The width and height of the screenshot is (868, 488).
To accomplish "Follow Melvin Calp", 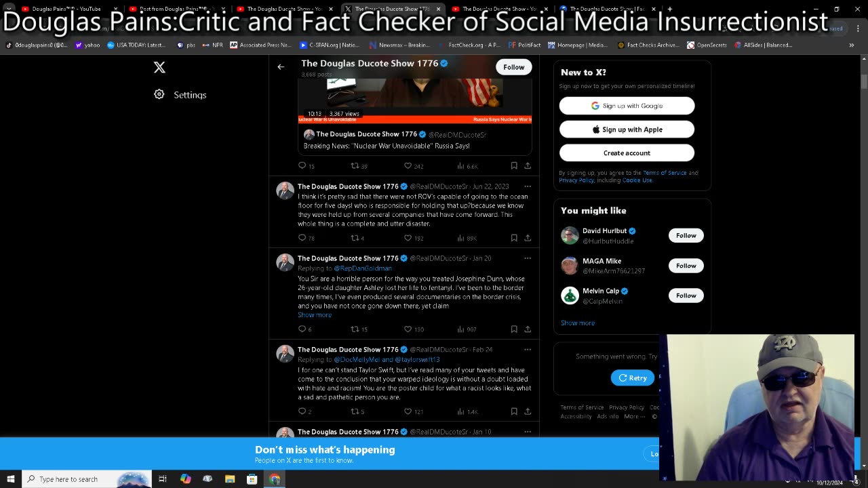I will point(686,296).
